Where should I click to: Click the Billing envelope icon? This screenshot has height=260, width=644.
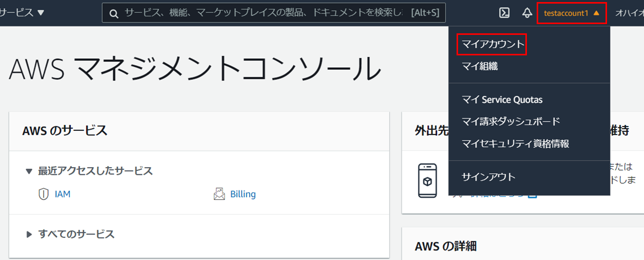(219, 194)
